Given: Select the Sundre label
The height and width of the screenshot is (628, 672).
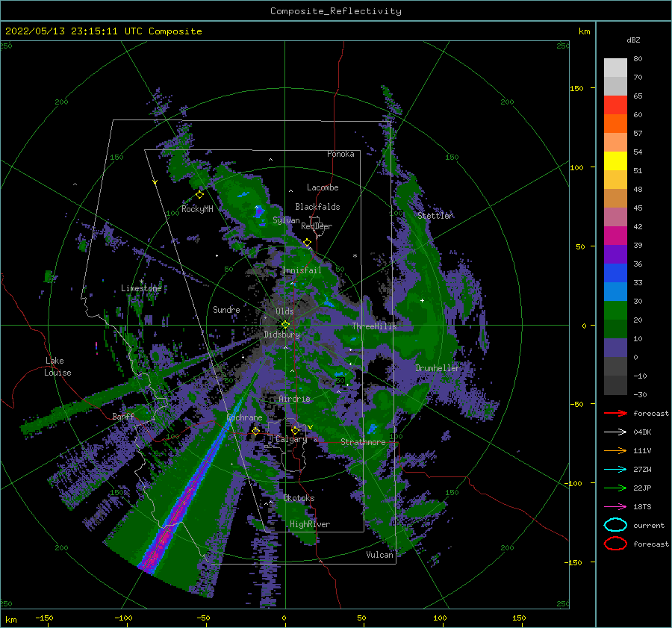Looking at the screenshot, I should (226, 309).
